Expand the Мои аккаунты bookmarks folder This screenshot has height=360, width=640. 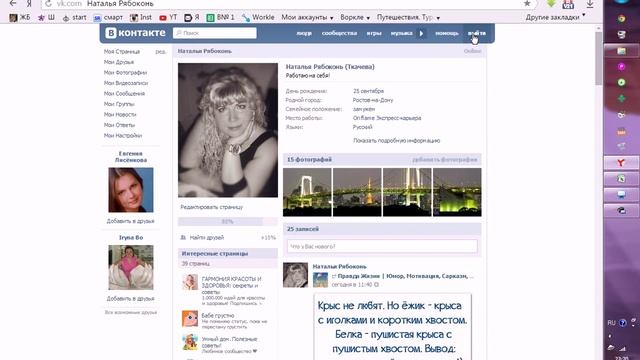click(307, 18)
